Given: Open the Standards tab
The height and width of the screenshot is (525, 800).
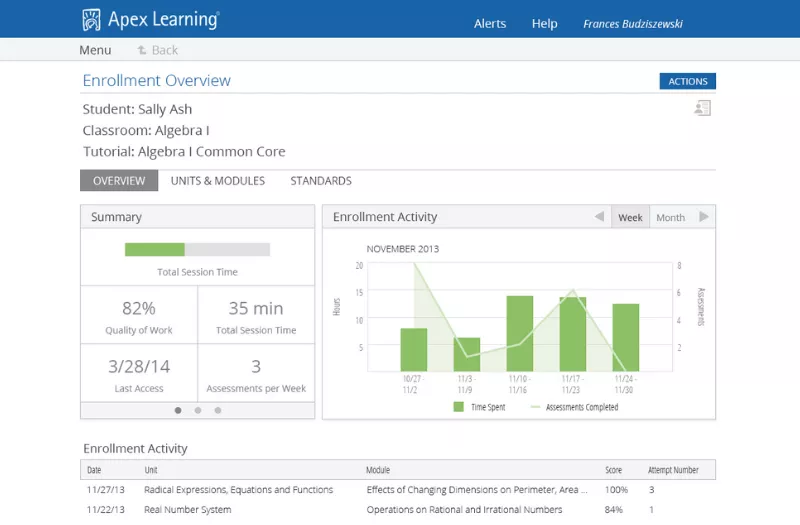Looking at the screenshot, I should tap(321, 181).
